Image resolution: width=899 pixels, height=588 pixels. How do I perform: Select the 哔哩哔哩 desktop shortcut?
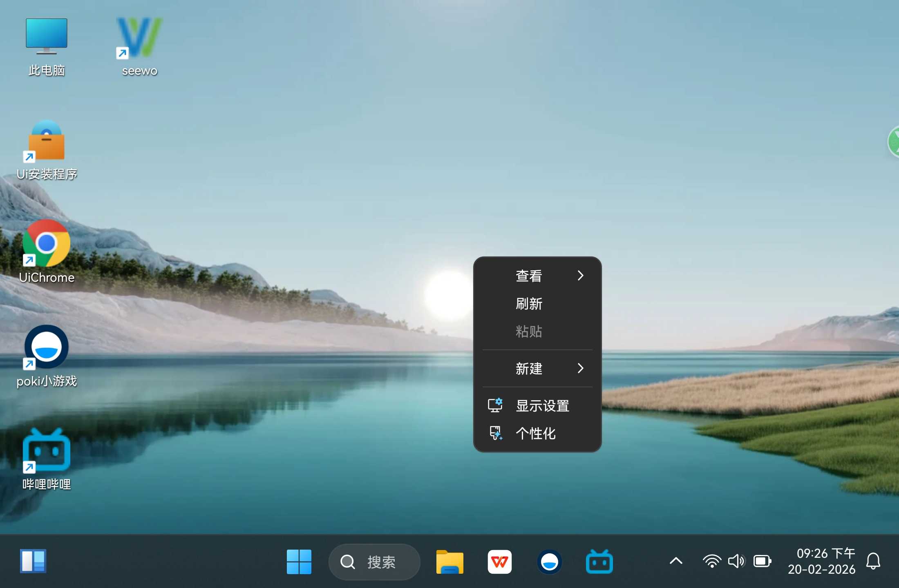click(46, 450)
